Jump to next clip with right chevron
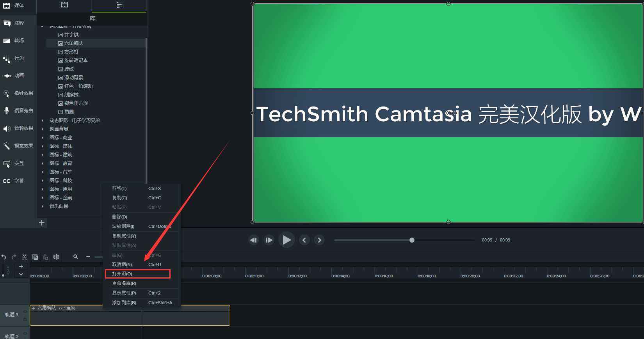644x339 pixels. click(319, 240)
